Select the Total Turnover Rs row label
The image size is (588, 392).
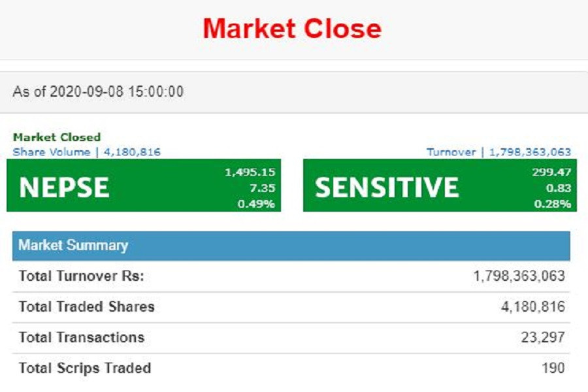tap(81, 276)
